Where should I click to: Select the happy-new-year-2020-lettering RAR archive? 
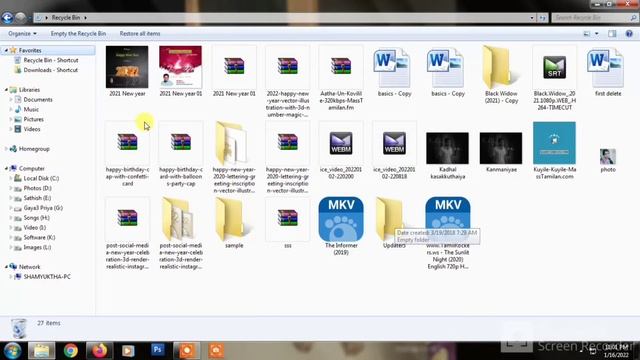pyautogui.click(x=288, y=142)
